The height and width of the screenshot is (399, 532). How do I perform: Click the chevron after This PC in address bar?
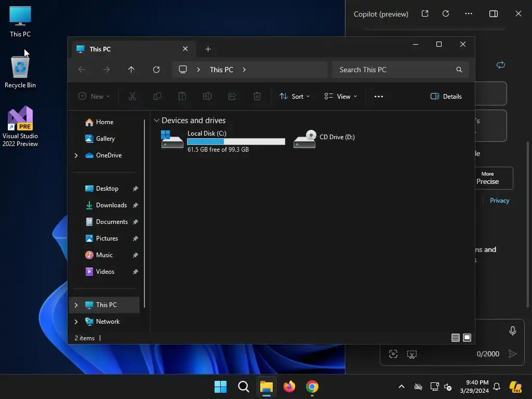click(244, 70)
